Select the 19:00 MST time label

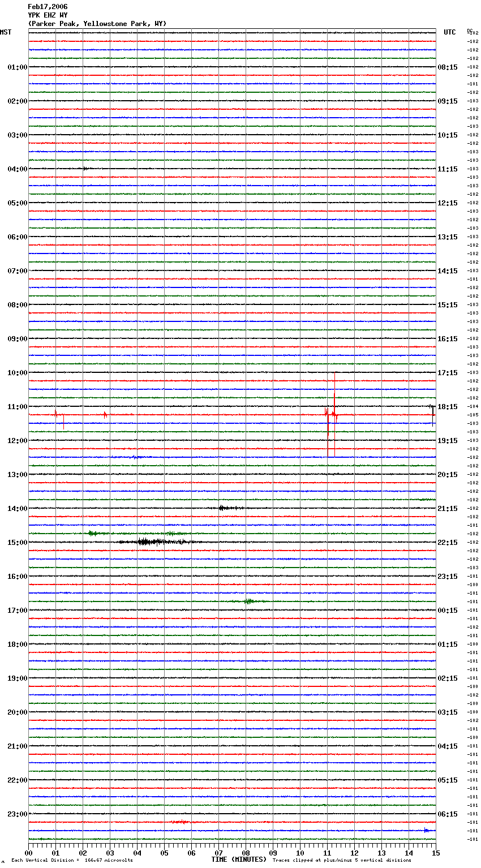17,678
